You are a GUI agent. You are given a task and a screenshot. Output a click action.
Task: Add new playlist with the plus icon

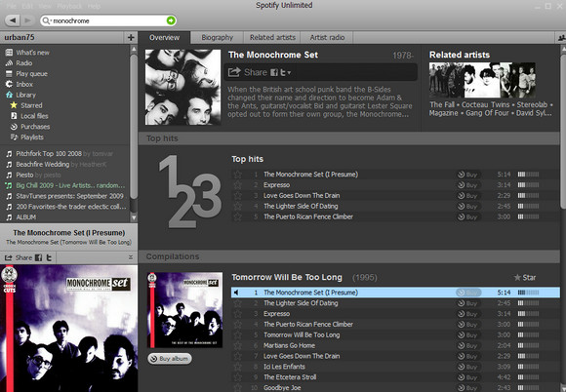pos(131,37)
